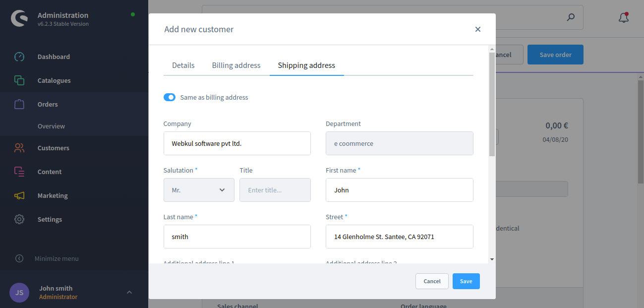Select the Shipping address tab
The height and width of the screenshot is (308, 644).
point(306,65)
